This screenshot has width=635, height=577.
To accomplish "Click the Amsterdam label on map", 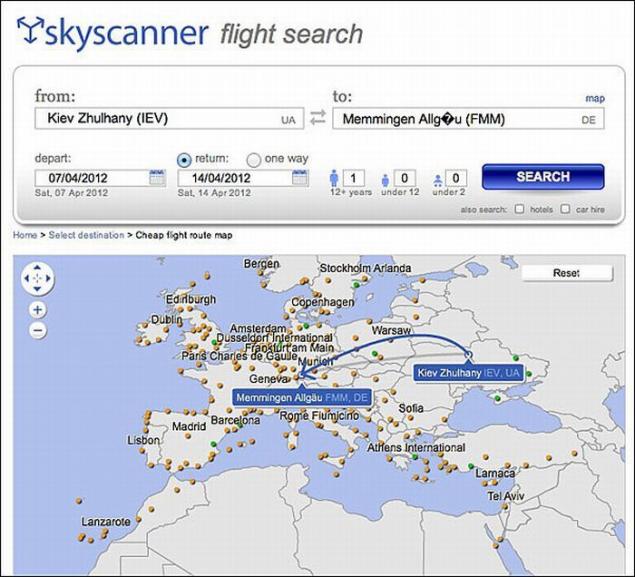I will [x=258, y=328].
